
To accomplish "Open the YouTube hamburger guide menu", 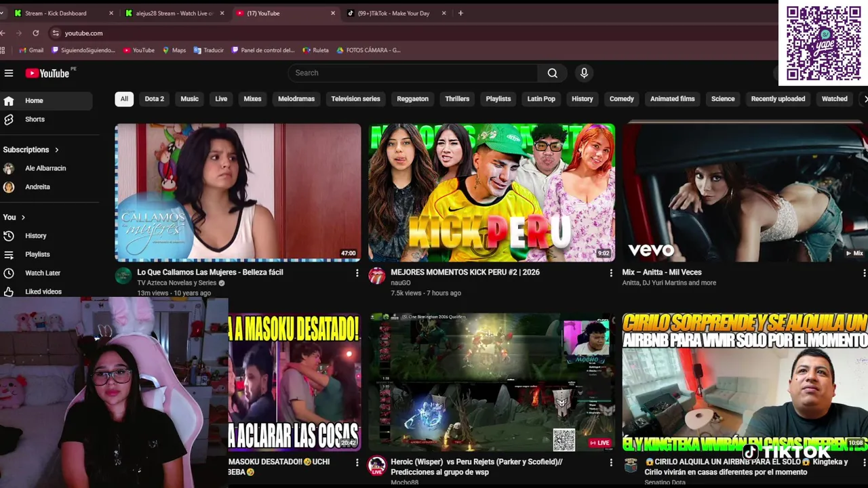I will coord(9,73).
